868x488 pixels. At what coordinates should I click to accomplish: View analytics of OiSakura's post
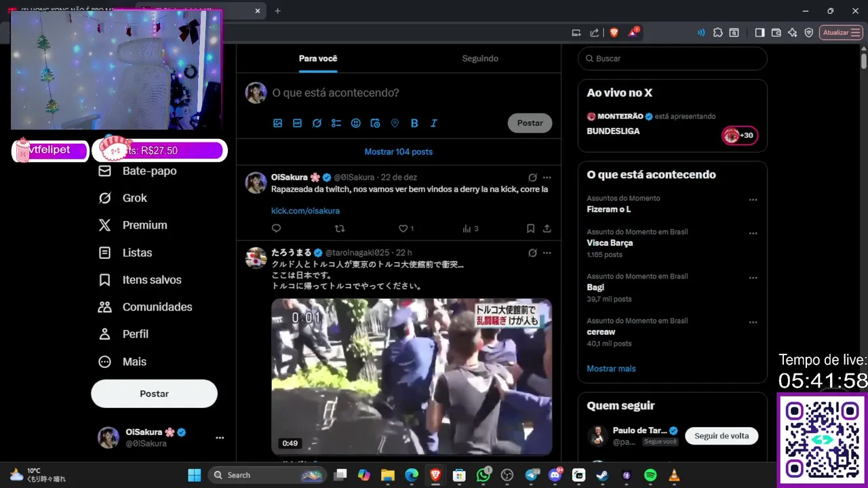pyautogui.click(x=470, y=228)
